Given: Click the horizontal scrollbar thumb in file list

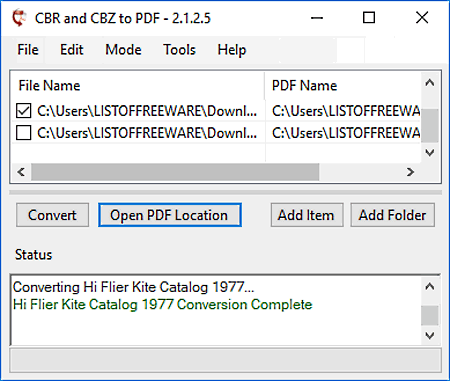Looking at the screenshot, I should coord(175,172).
